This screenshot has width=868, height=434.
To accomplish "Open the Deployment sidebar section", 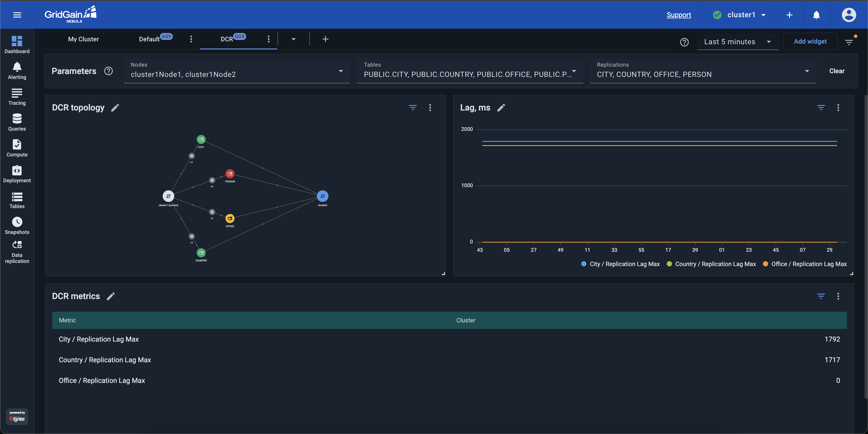I will (x=17, y=174).
